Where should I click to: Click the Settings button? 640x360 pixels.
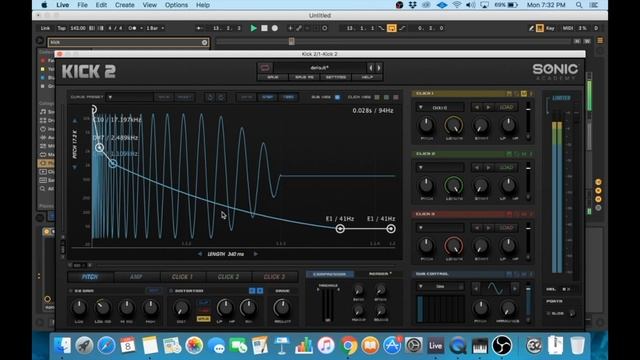click(x=336, y=77)
